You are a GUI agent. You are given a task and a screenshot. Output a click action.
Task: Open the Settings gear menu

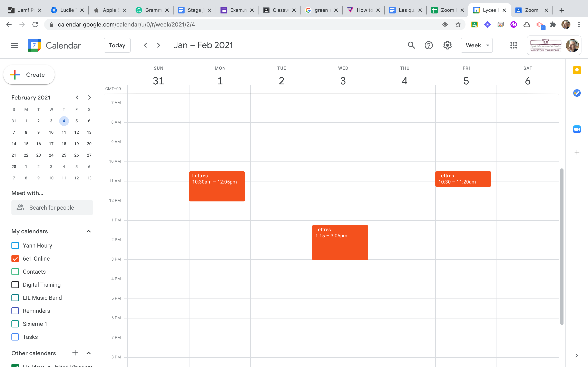[447, 45]
